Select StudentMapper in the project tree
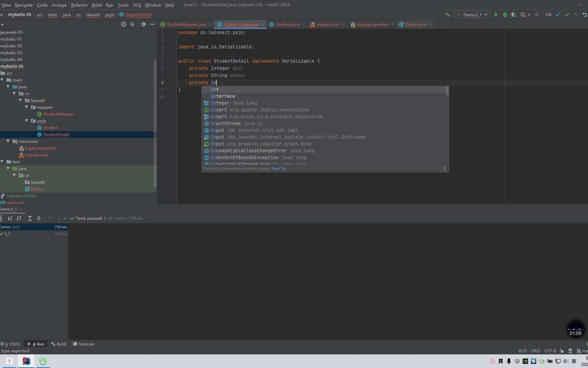The height and width of the screenshot is (368, 588). pos(59,114)
